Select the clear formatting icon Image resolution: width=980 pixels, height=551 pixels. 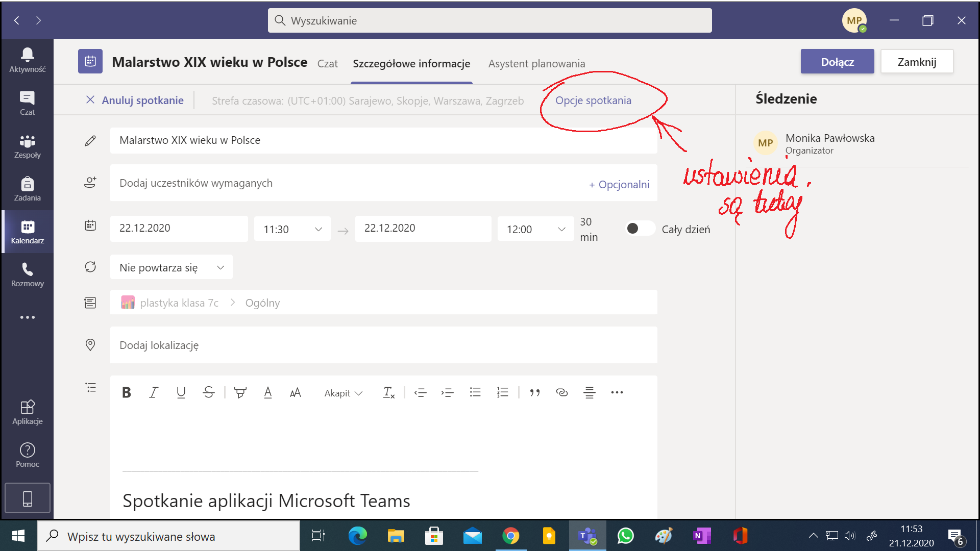click(x=389, y=392)
